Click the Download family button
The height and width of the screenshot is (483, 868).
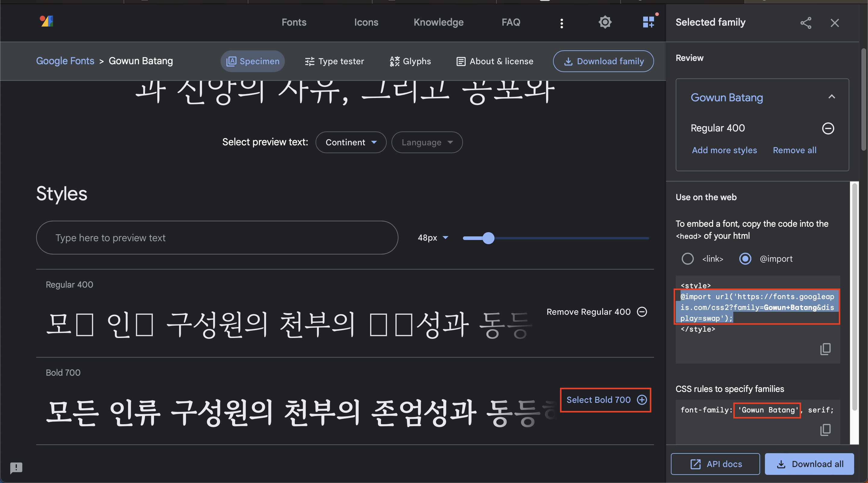coord(603,61)
